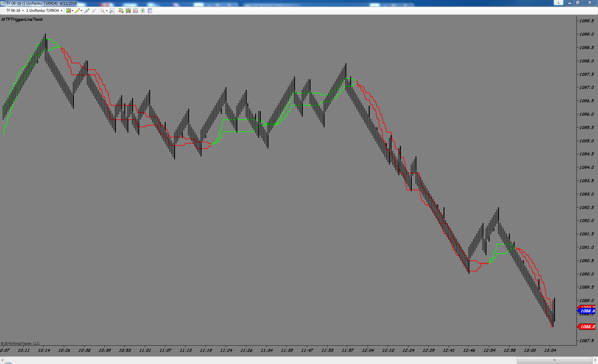Open the data series candlestick icon

[x=128, y=11]
